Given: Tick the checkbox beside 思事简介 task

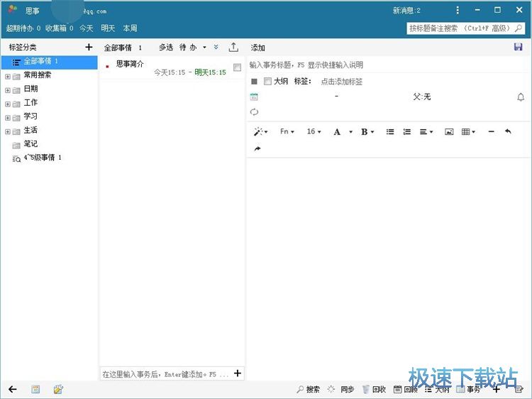Looking at the screenshot, I should coord(237,67).
